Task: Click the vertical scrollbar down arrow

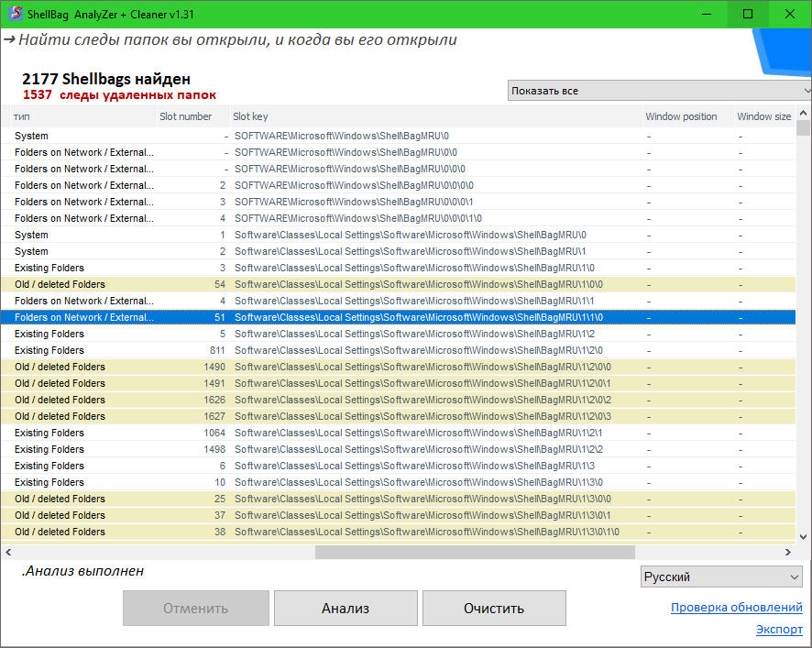Action: 804,536
